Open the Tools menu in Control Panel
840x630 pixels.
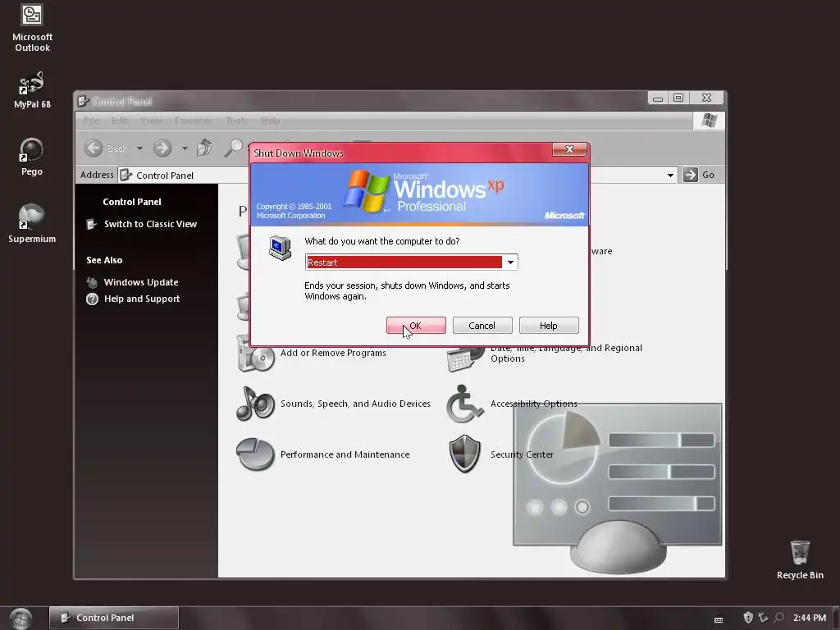click(x=236, y=121)
